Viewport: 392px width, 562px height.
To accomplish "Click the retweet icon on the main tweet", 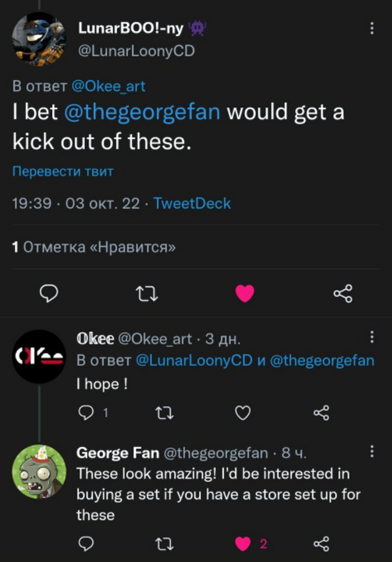I will 147,293.
